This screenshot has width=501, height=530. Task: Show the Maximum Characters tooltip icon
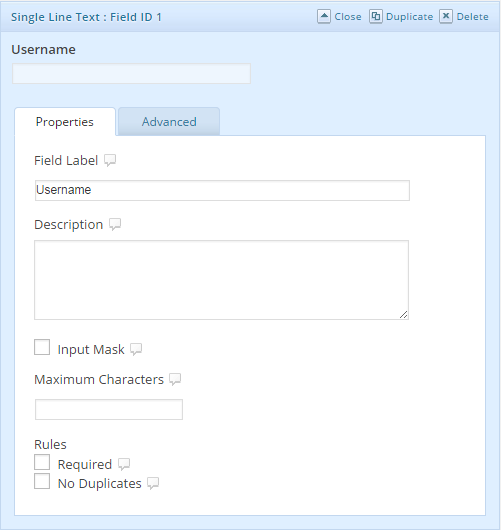[x=175, y=379]
